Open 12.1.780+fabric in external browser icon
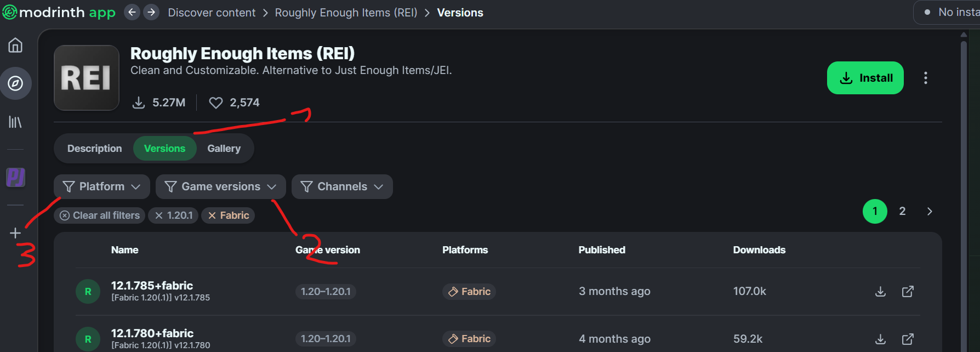The image size is (980, 352). click(908, 339)
